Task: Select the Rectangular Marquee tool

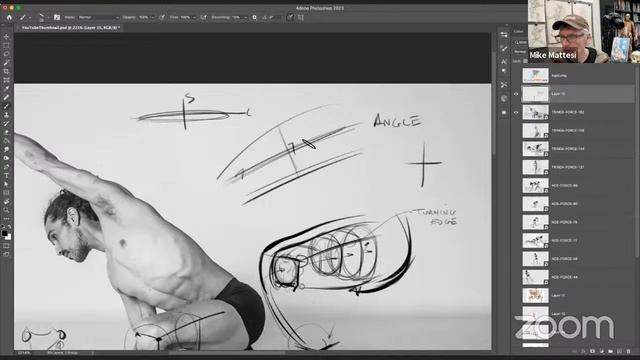Action: 6,45
